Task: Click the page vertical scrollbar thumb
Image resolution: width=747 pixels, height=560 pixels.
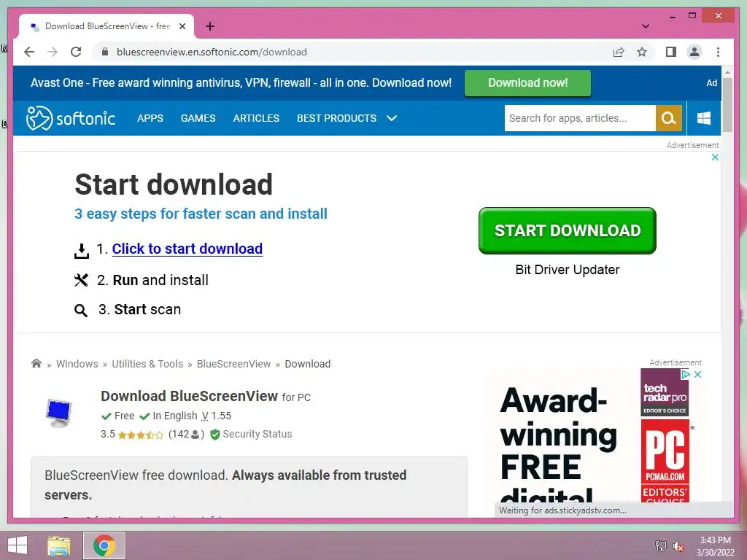Action: [727, 105]
